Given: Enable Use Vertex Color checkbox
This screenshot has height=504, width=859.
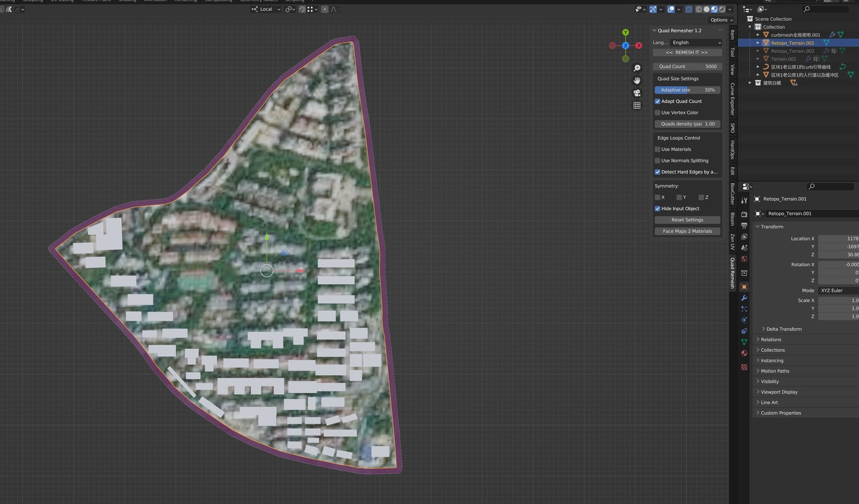Looking at the screenshot, I should pyautogui.click(x=657, y=113).
